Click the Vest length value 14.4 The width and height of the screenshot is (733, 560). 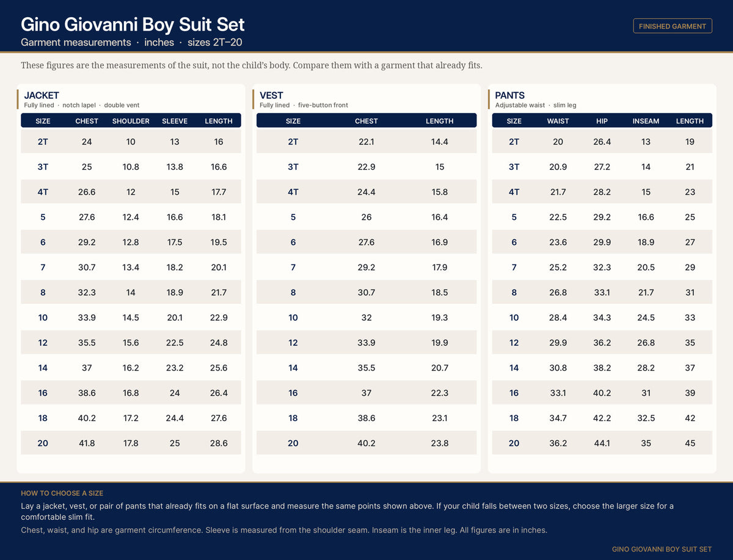pos(440,142)
